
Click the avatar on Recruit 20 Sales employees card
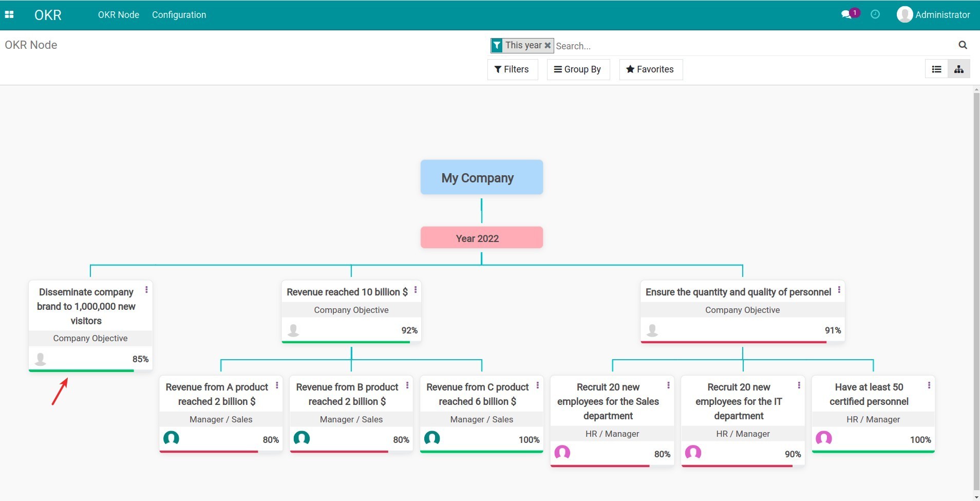(562, 453)
